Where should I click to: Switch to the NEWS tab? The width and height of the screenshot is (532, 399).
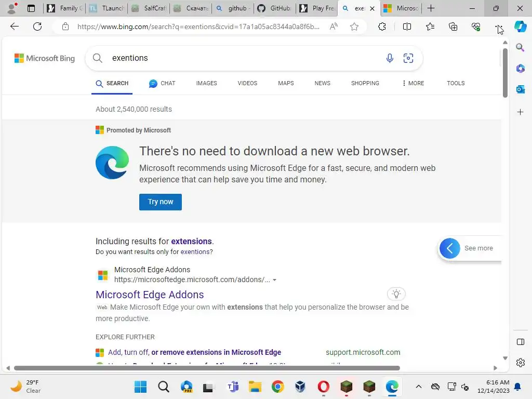pyautogui.click(x=322, y=83)
